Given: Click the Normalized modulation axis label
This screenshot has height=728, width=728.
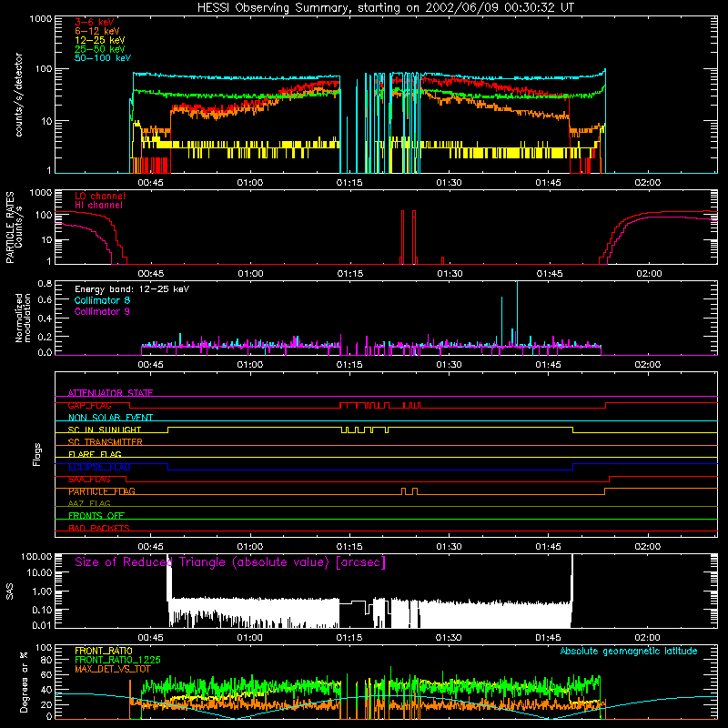Looking at the screenshot, I should 23,318.
